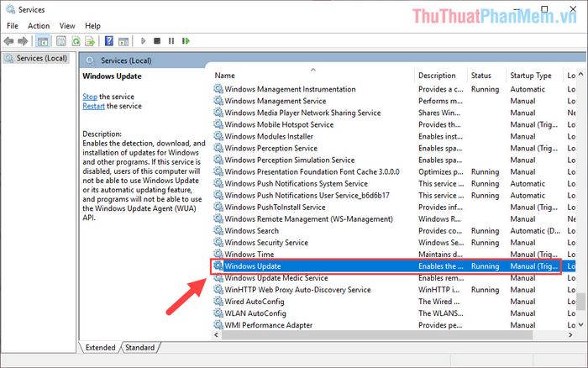Click the gear icon beside Wired AutoConfig
Image resolution: width=588 pixels, height=368 pixels.
218,302
